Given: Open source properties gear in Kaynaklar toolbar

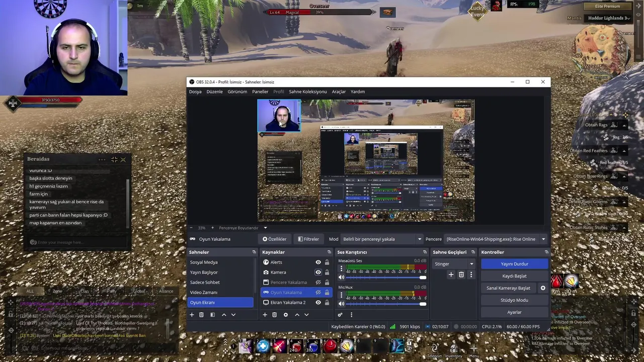Looking at the screenshot, I should click(285, 315).
